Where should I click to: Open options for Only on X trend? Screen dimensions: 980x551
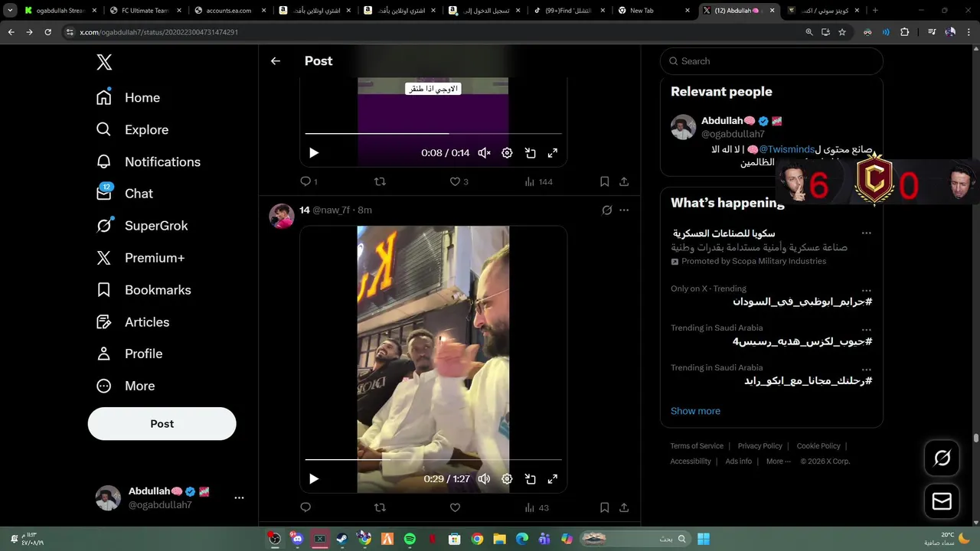click(866, 291)
